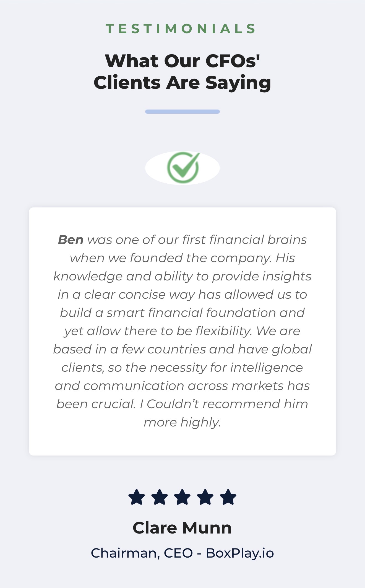The height and width of the screenshot is (588, 365).
Task: Click the bold name "Ben" in the testimonial
Action: [71, 240]
